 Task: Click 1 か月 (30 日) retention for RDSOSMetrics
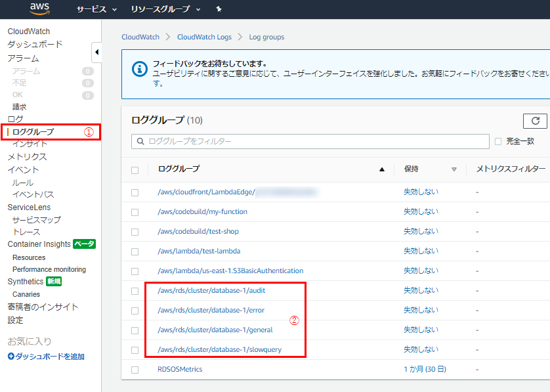point(425,369)
